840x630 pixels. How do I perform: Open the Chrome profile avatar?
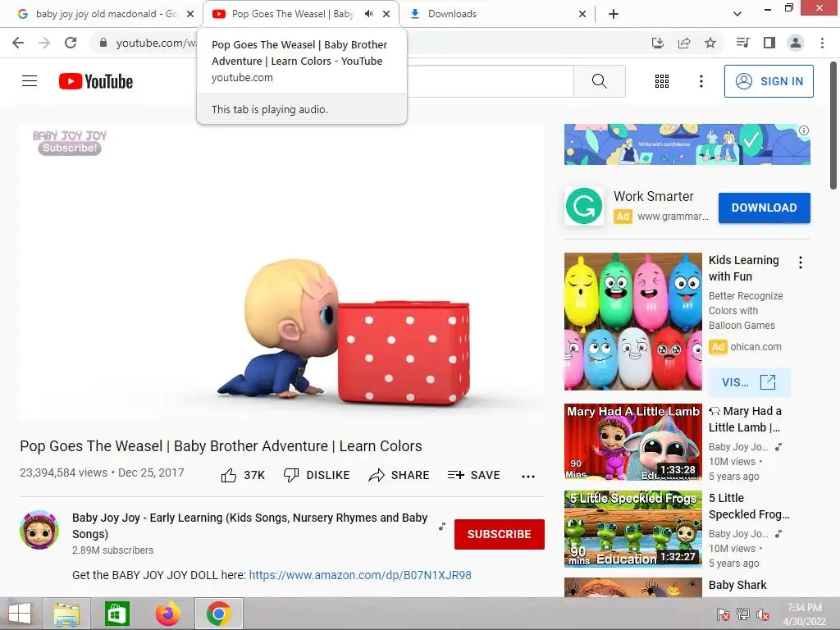click(796, 43)
